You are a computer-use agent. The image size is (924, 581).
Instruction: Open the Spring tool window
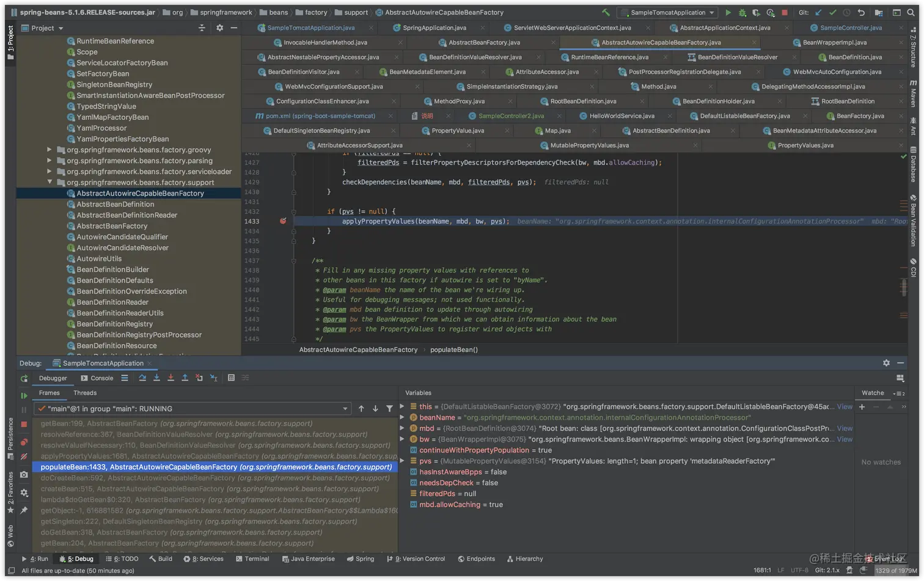[x=361, y=559]
